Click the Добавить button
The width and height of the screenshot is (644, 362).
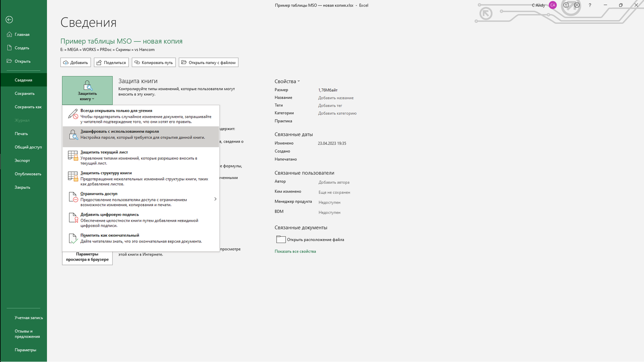coord(76,63)
